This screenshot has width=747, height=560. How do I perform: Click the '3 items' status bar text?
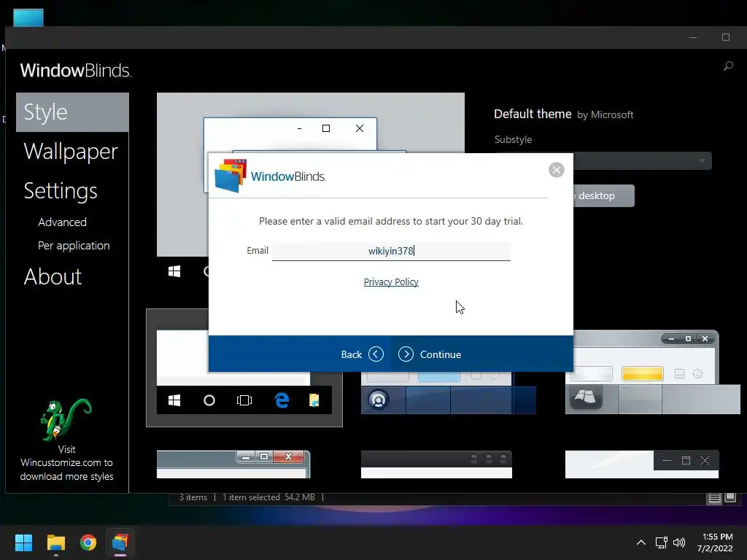[x=193, y=497]
